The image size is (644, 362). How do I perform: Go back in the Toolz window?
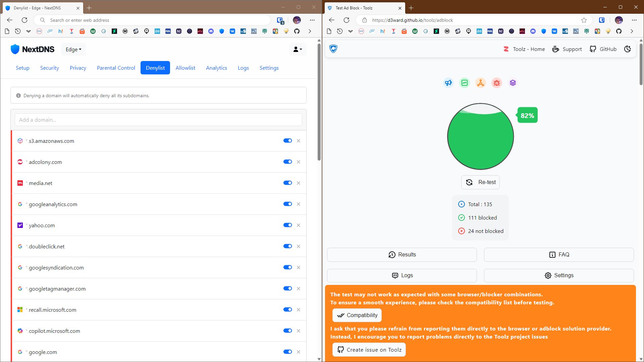pos(332,20)
